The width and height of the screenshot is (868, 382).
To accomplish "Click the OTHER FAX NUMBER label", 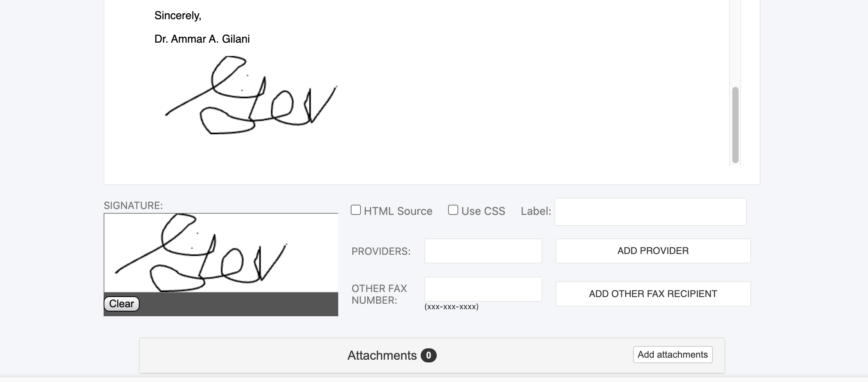I will [379, 294].
